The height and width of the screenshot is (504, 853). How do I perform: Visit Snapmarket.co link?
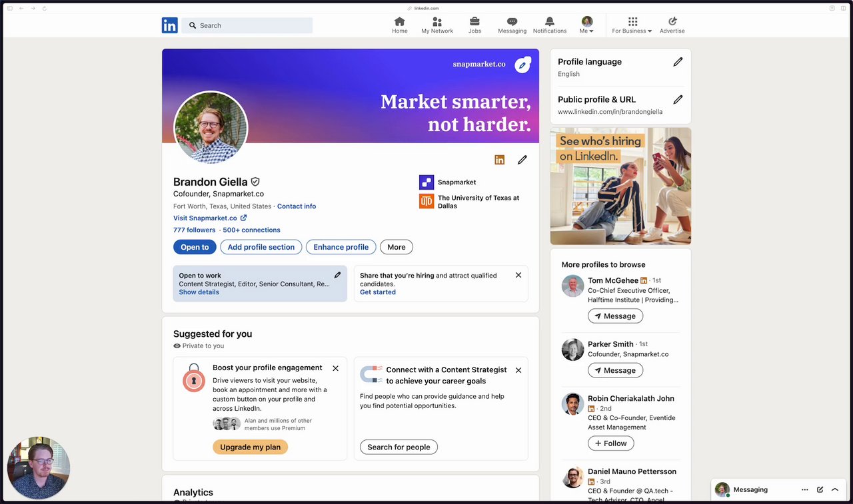click(x=210, y=218)
